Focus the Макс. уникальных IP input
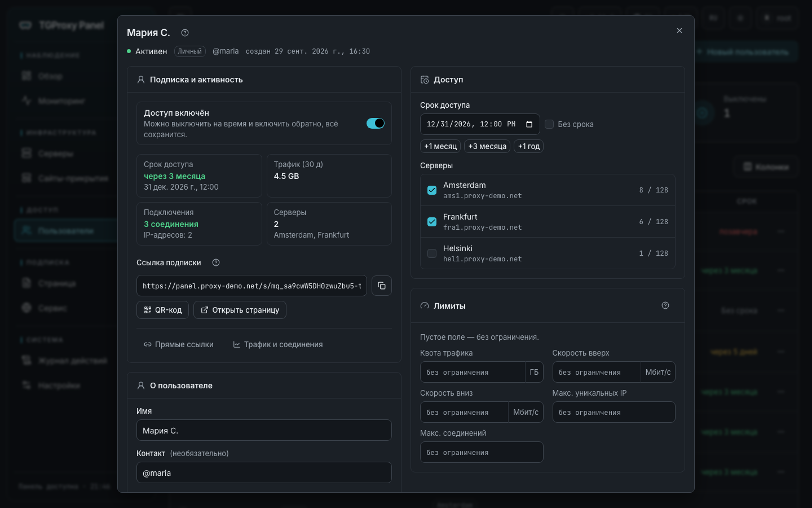This screenshot has width=812, height=508. [x=614, y=412]
